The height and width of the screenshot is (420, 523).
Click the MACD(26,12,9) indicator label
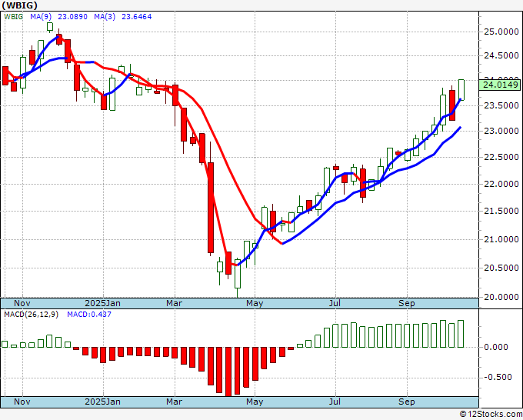pyautogui.click(x=31, y=315)
